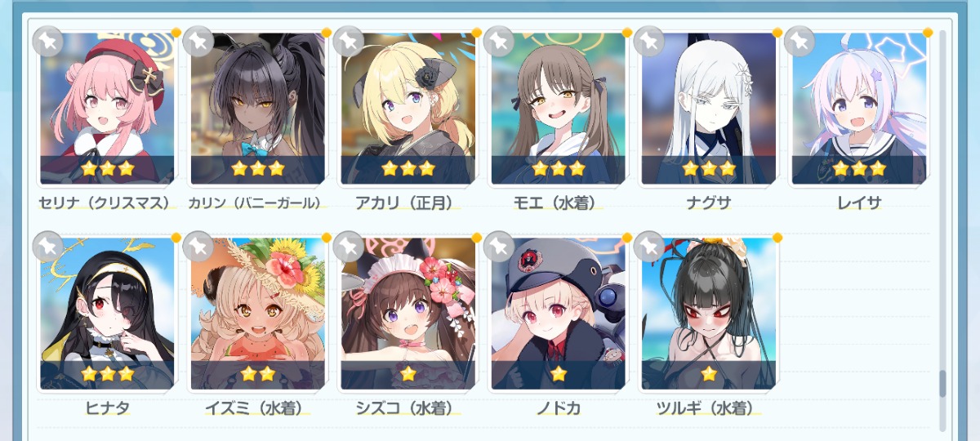Screen dimensions: 980x441
Task: Pin the ナグサ character
Action: (649, 42)
